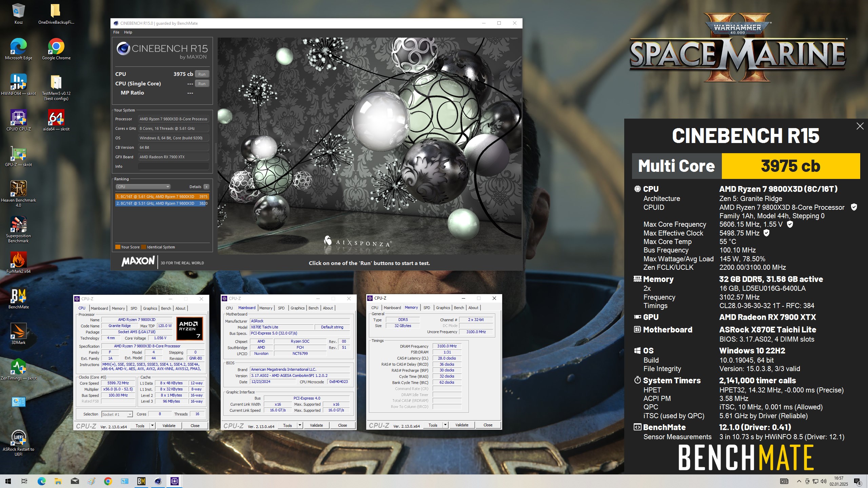Screen dimensions: 868x488
Task: Click BenchMate icon in taskbar
Action: 141,481
